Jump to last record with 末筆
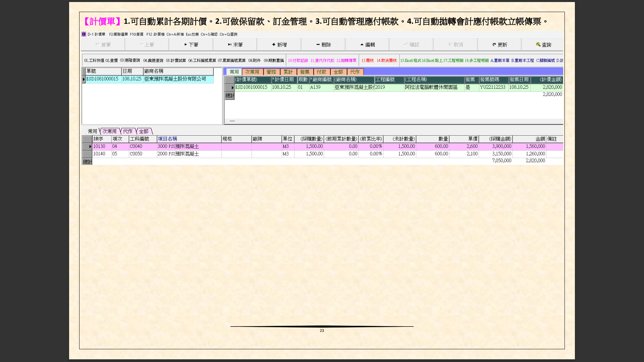 235,45
